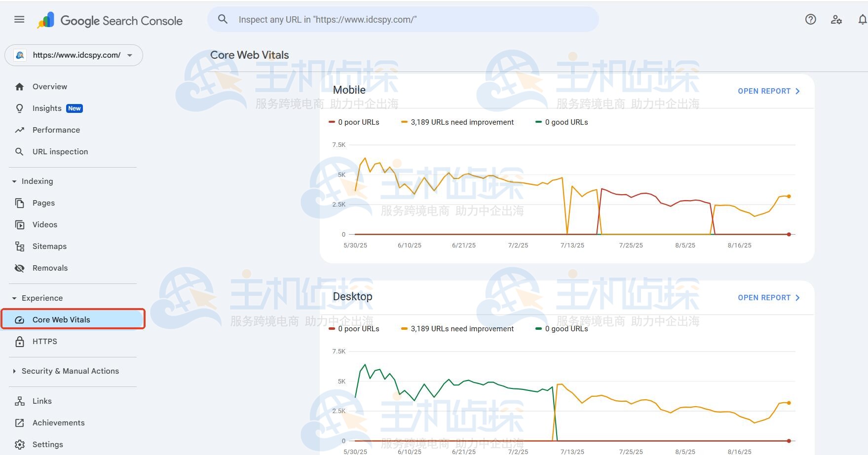Open the hamburger navigation menu
This screenshot has width=868, height=455.
[x=19, y=19]
